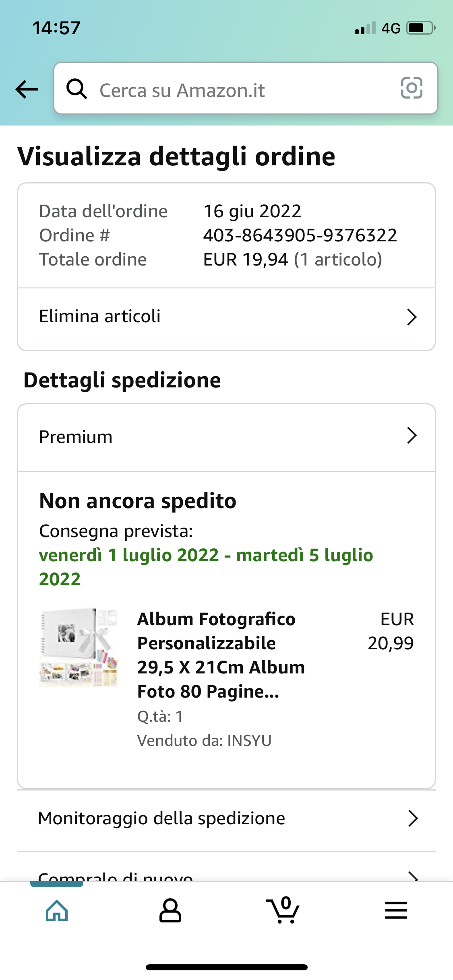The image size is (453, 980).
Task: Open the Album Fotografico Personalizzabile product title
Action: (x=221, y=655)
